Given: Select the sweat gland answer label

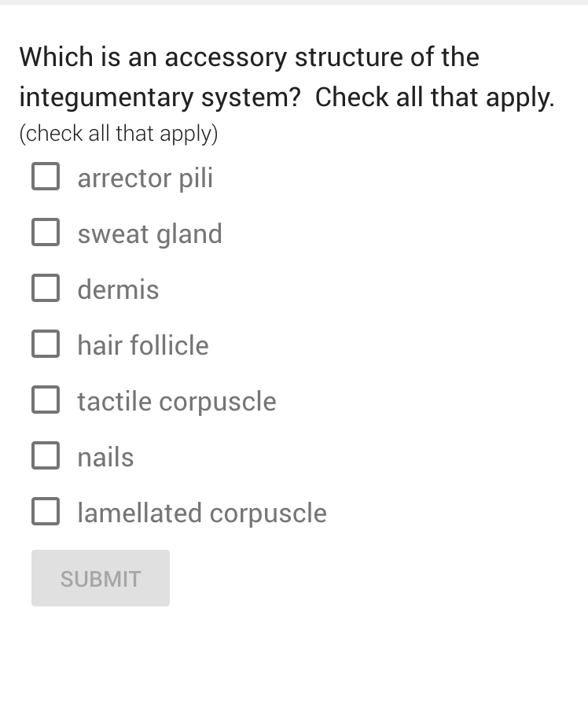Looking at the screenshot, I should coord(149,234).
